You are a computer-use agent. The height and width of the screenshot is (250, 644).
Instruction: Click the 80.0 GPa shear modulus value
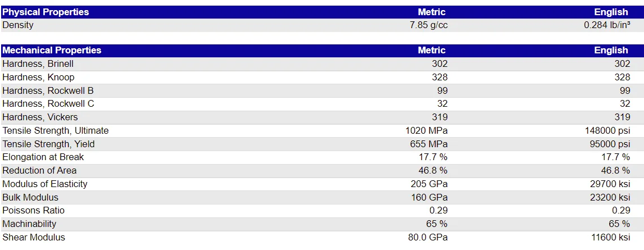[x=429, y=237]
